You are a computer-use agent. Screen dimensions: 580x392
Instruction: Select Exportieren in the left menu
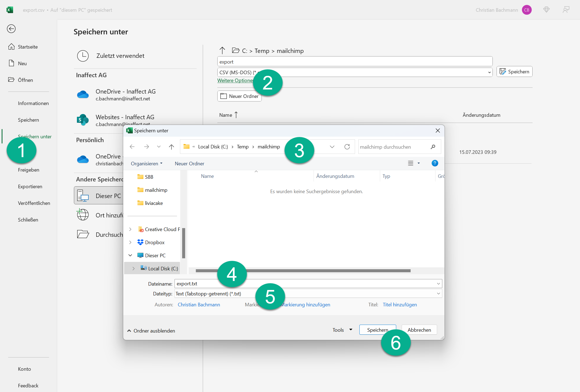pyautogui.click(x=30, y=186)
